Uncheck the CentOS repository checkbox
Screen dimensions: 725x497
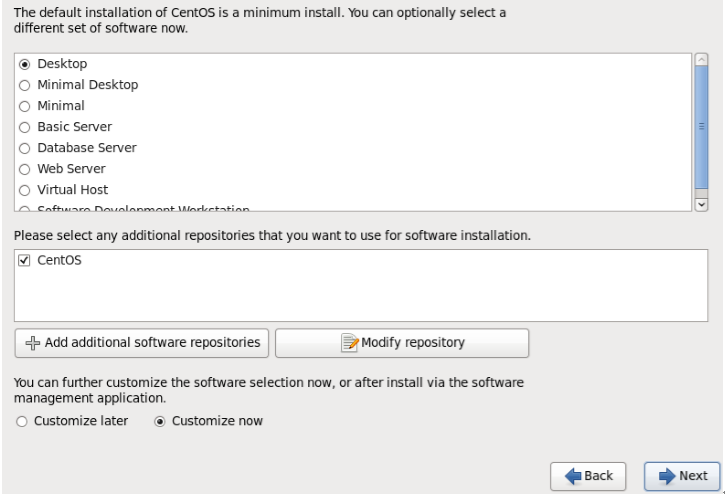24,261
